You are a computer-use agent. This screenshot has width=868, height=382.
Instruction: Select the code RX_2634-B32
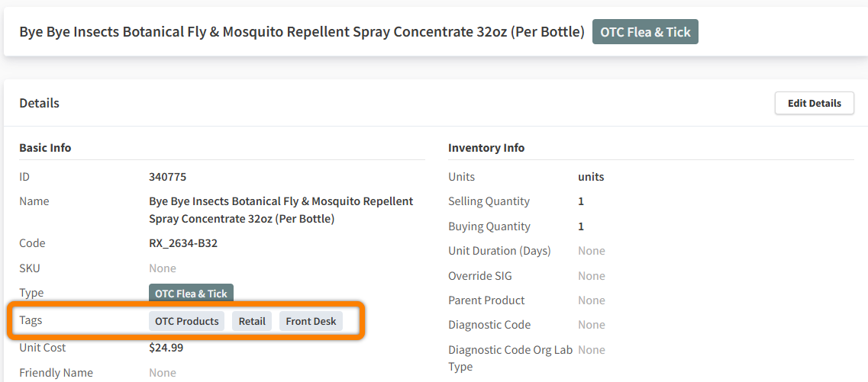[x=183, y=243]
